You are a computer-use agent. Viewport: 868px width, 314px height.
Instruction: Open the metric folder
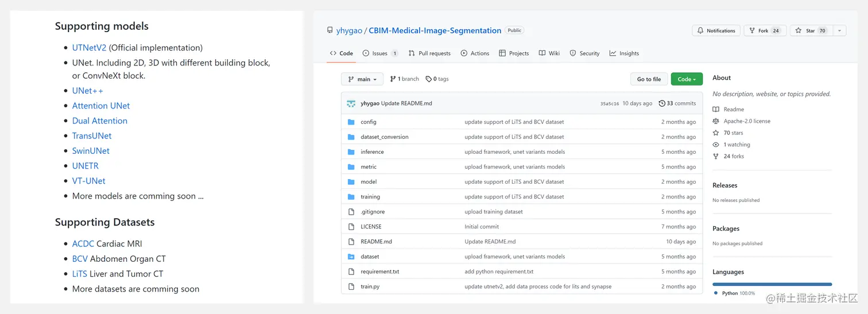pos(369,166)
